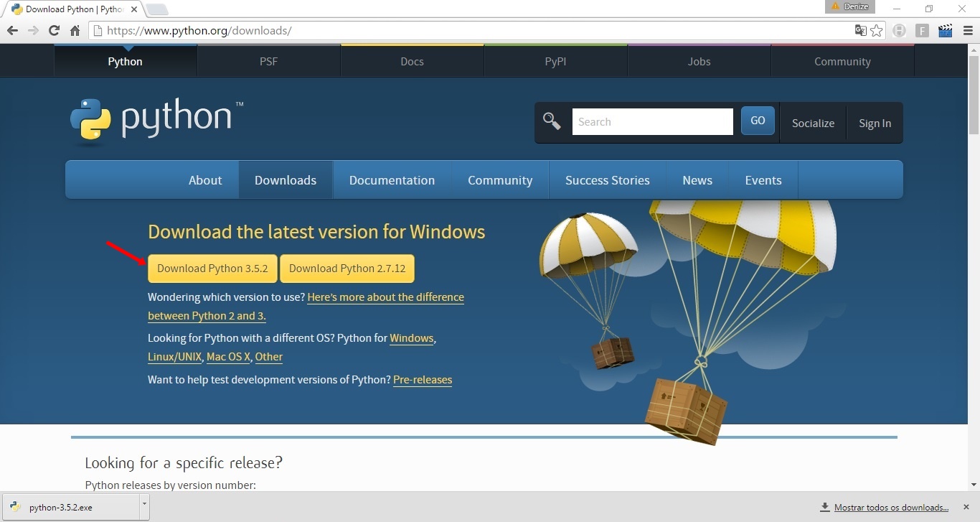Open Community in the top site bar
The image size is (980, 522).
click(843, 62)
